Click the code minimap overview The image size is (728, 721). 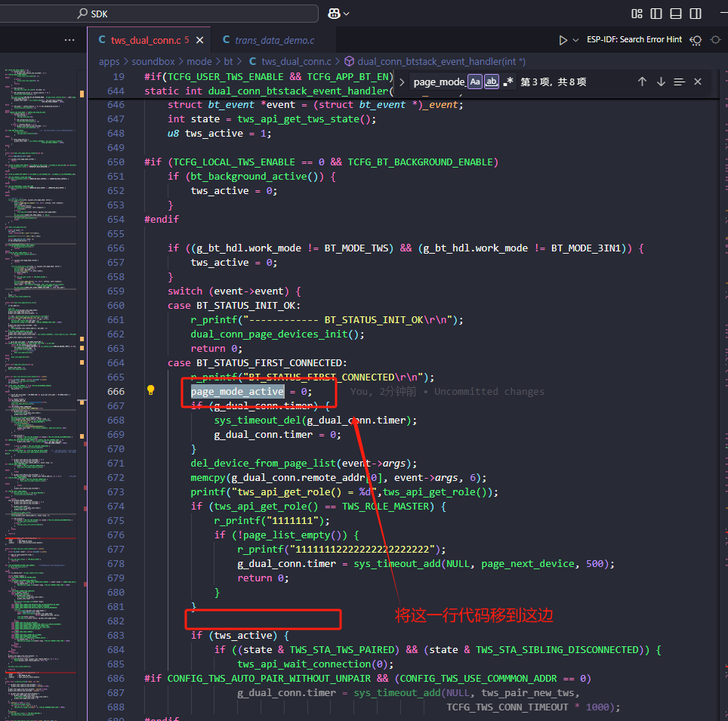coord(41,395)
